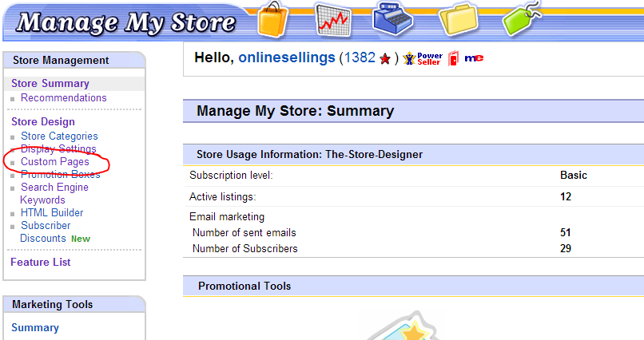The width and height of the screenshot is (644, 340).
Task: Click the orange shopping bag icon
Action: 272,19
